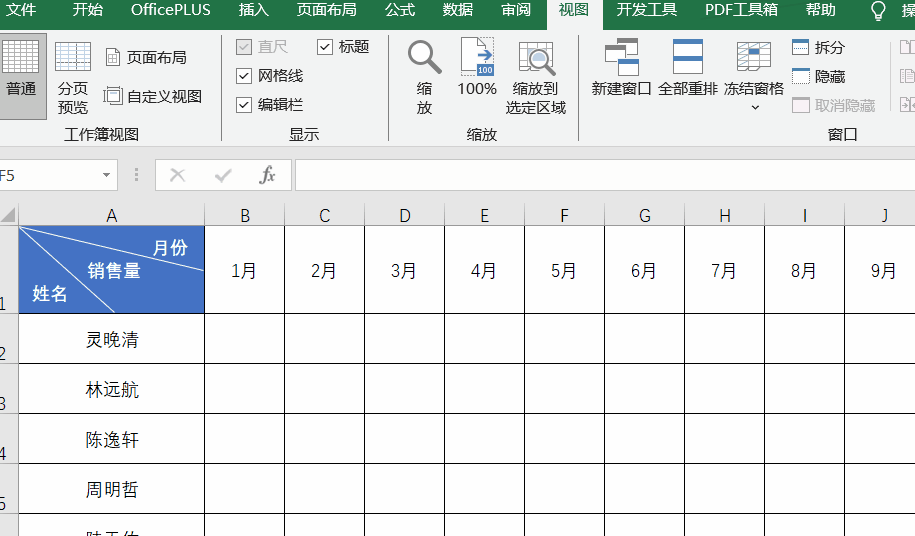Reset zoom to 100%

pyautogui.click(x=477, y=68)
